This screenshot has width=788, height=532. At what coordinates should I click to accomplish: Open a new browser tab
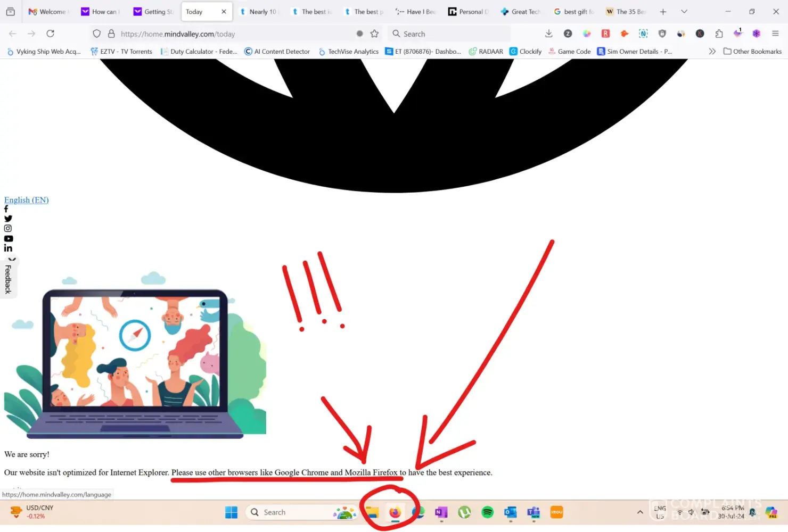tap(663, 12)
